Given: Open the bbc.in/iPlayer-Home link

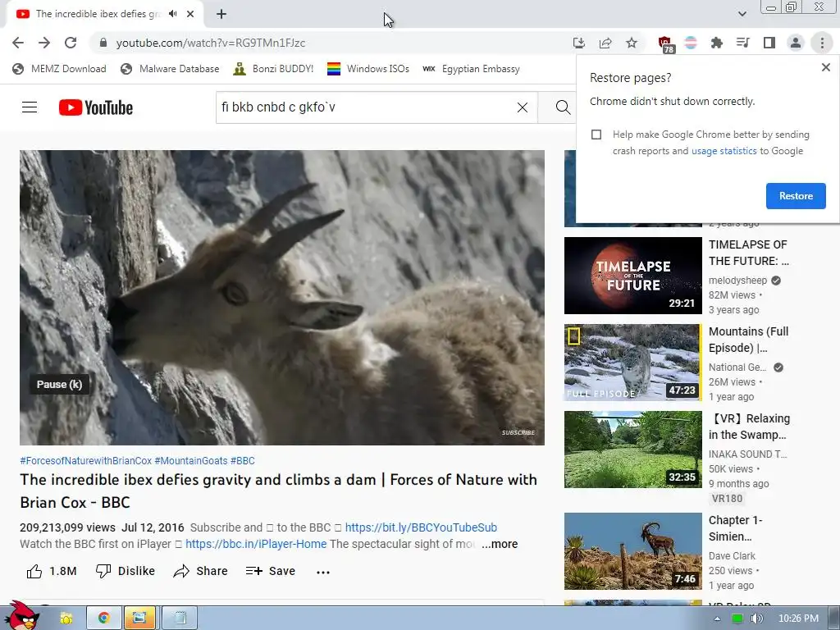Looking at the screenshot, I should (x=256, y=545).
